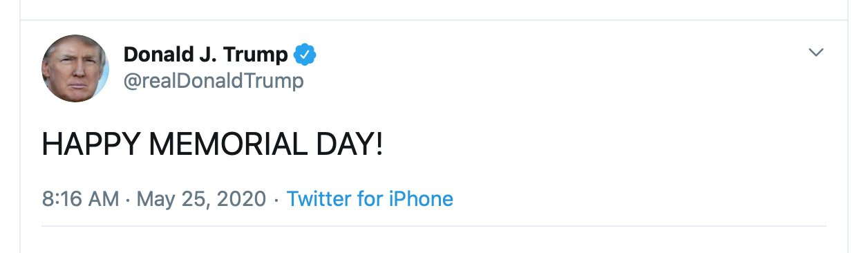Open the round profile avatar photo
The image size is (868, 253).
point(75,68)
